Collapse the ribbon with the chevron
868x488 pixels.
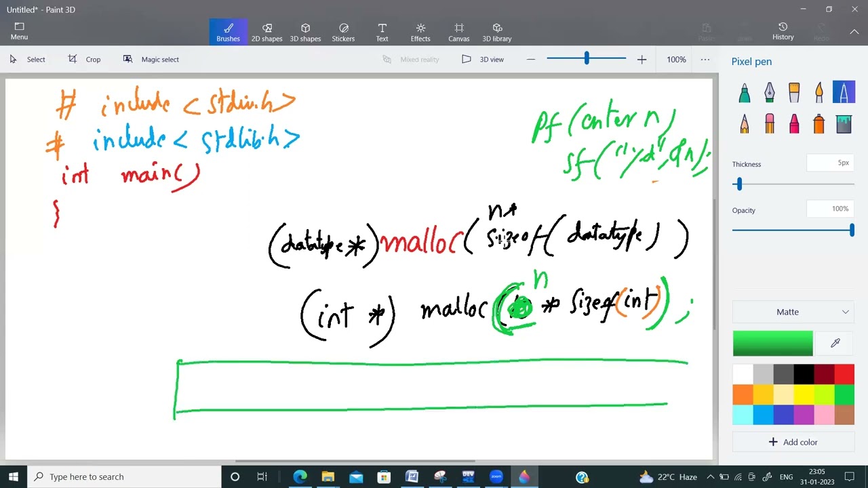click(x=854, y=31)
